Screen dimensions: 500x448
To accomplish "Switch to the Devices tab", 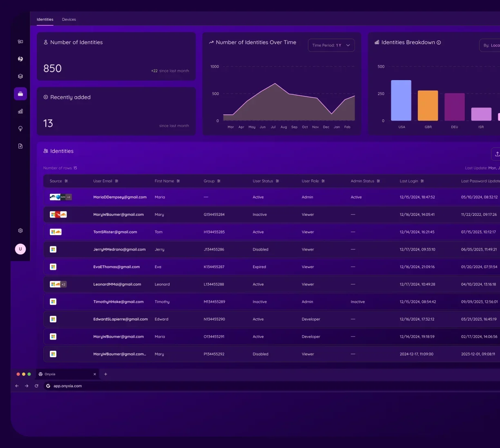I will (69, 20).
